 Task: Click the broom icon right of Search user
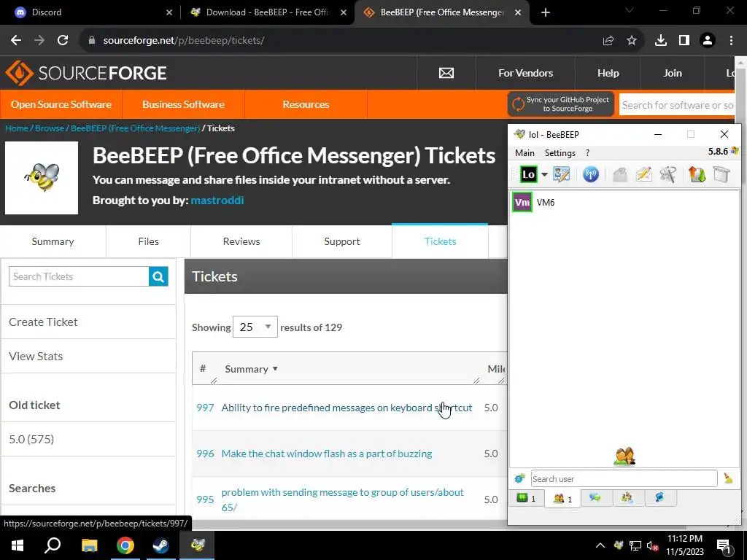tap(728, 478)
